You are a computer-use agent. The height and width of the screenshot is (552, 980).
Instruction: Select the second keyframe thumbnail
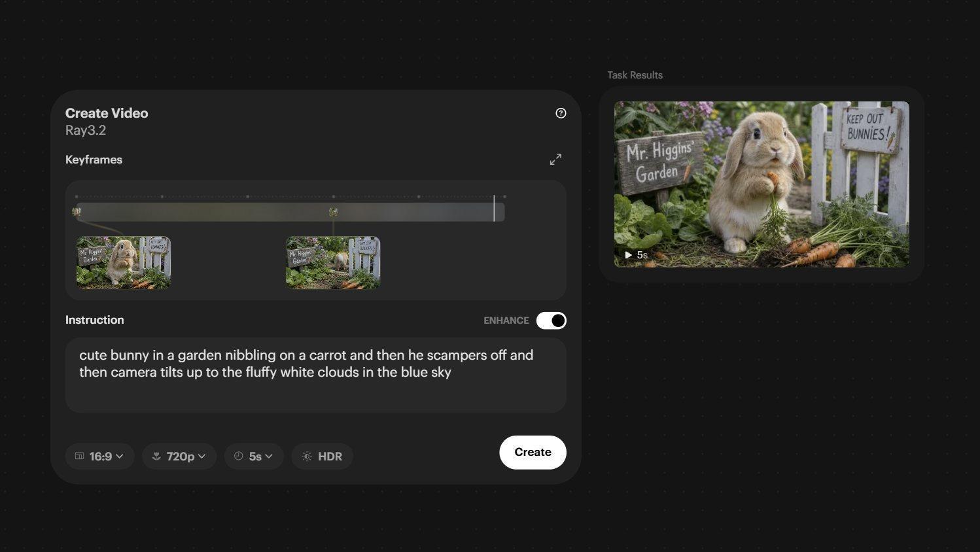coord(333,263)
